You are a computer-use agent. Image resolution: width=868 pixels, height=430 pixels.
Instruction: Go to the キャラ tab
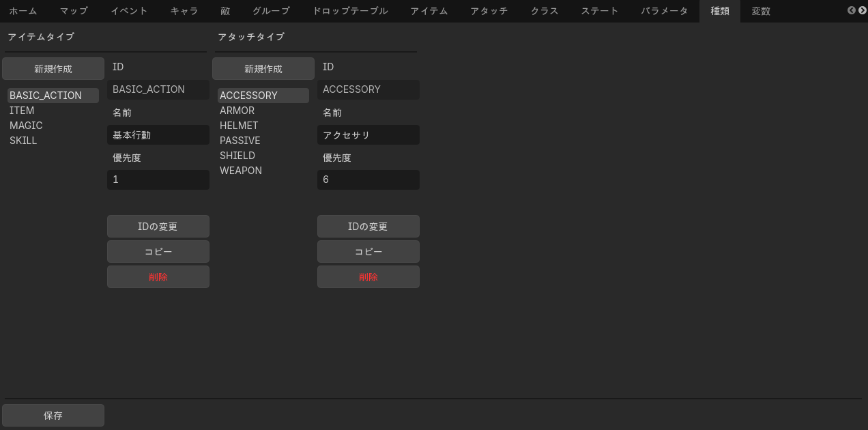(x=184, y=11)
